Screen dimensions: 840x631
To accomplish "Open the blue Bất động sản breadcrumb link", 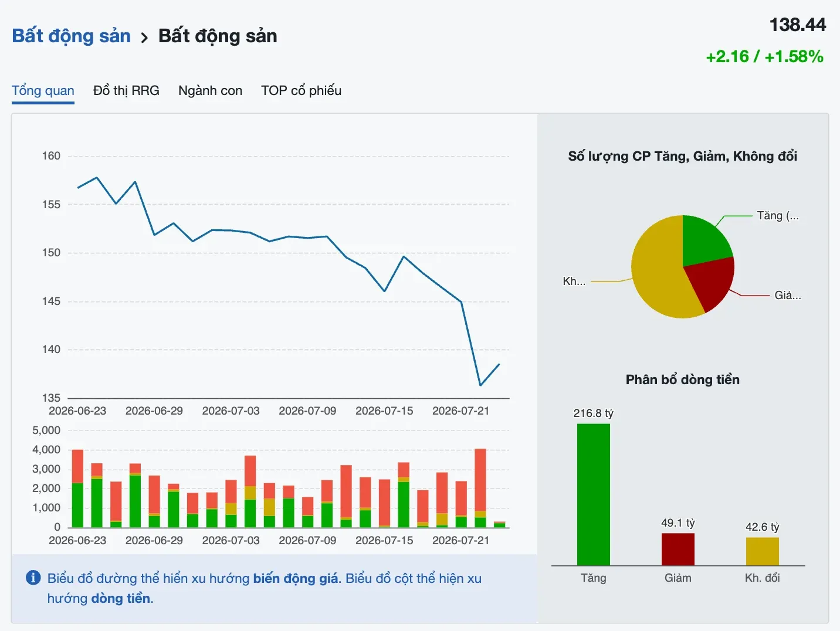I will [x=71, y=36].
